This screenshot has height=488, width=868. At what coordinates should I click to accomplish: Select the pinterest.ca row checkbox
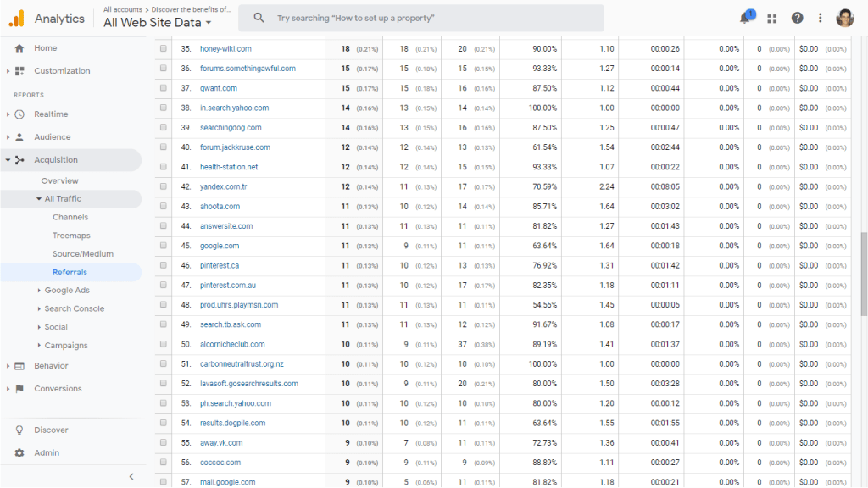tap(164, 265)
